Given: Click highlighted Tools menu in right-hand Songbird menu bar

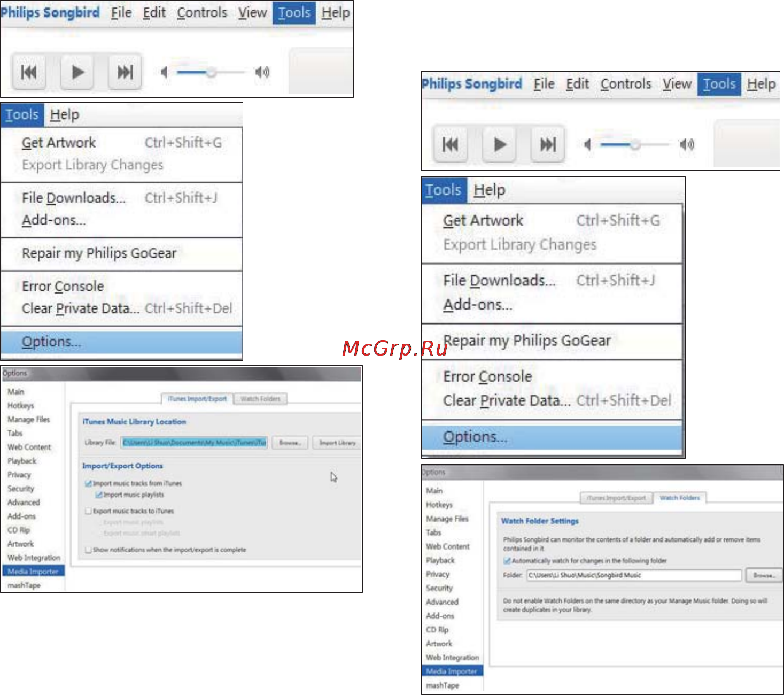Looking at the screenshot, I should pos(719,84).
